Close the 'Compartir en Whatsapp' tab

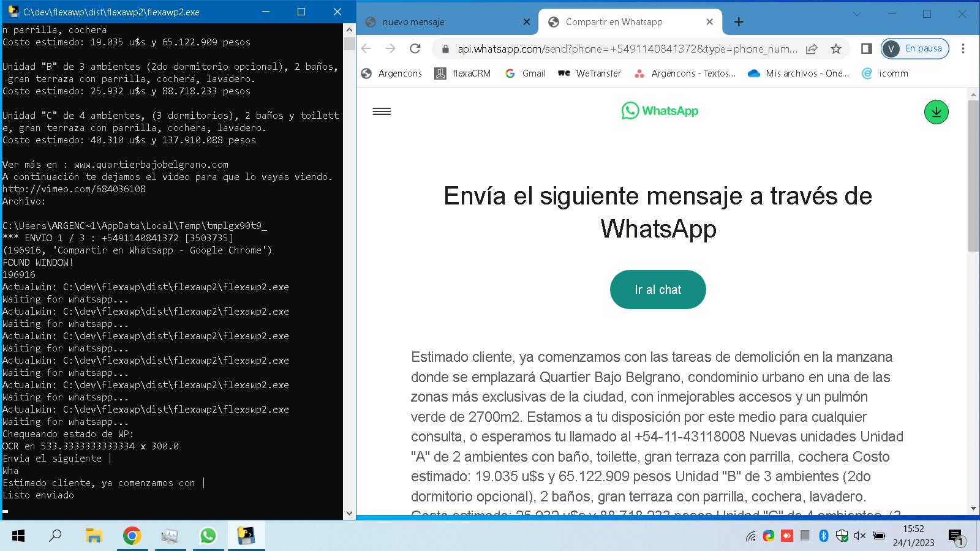click(709, 22)
